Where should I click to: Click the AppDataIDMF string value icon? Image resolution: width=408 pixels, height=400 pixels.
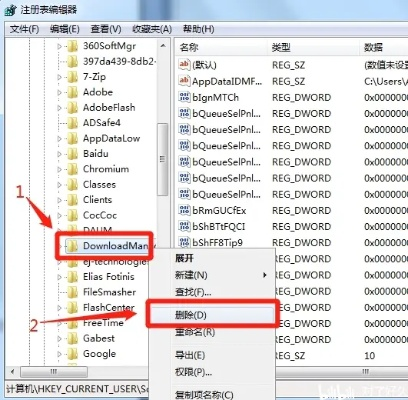click(184, 81)
